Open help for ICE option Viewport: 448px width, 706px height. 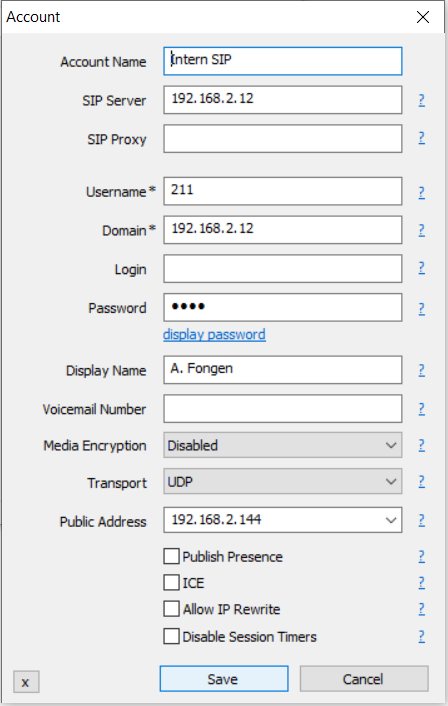421,583
